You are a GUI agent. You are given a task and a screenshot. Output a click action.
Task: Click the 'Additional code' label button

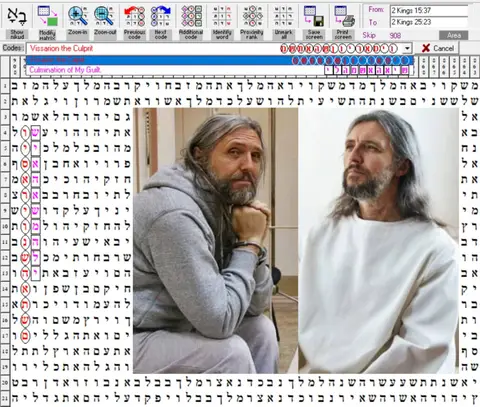coord(191,34)
